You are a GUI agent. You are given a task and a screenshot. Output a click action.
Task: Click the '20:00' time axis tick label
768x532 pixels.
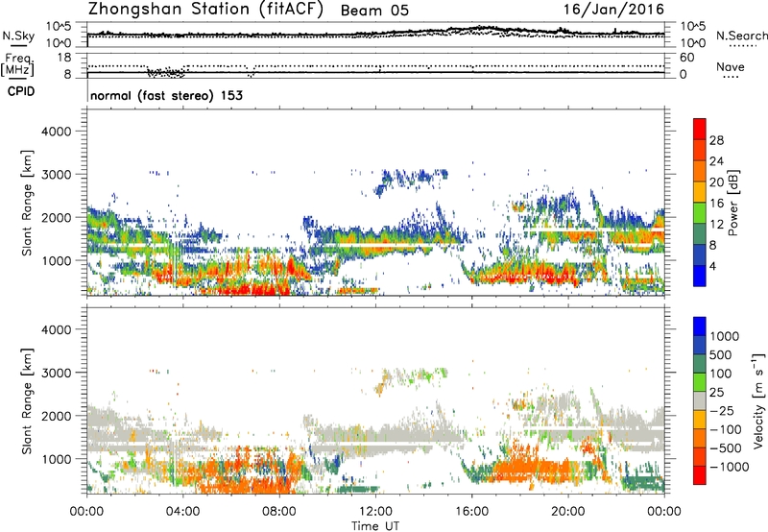tap(567, 512)
